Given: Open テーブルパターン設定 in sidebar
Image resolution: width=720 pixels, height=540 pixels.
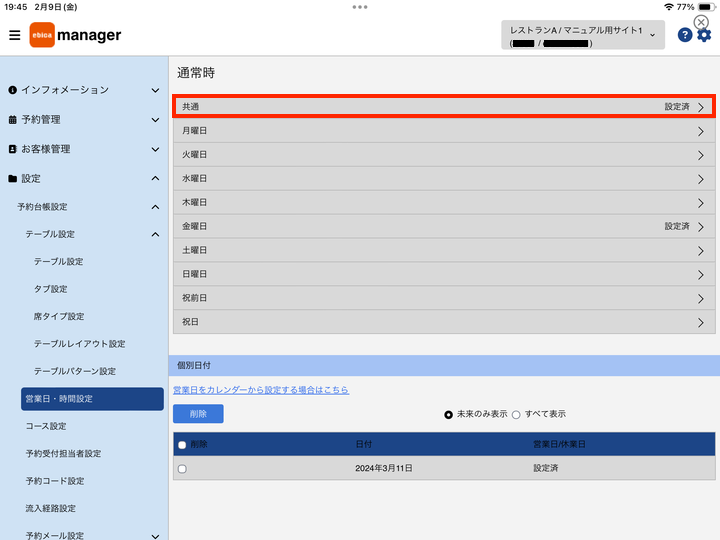Looking at the screenshot, I should (x=75, y=371).
